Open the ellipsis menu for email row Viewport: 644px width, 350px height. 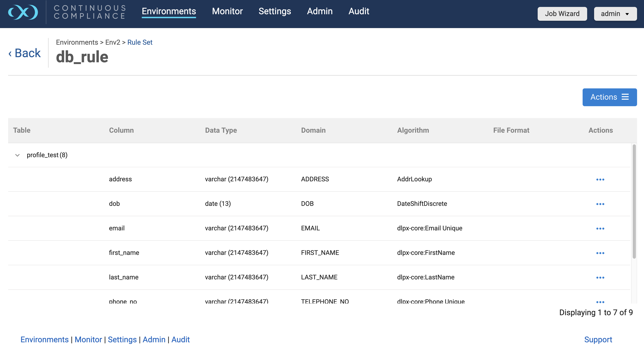coord(600,228)
